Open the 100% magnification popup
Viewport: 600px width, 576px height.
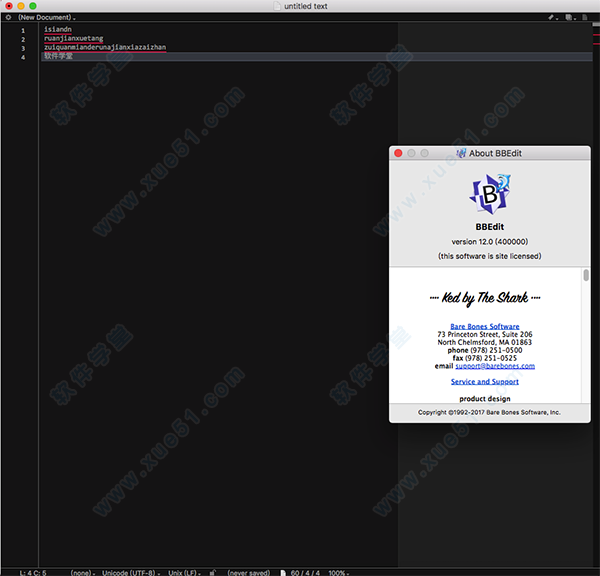point(339,573)
